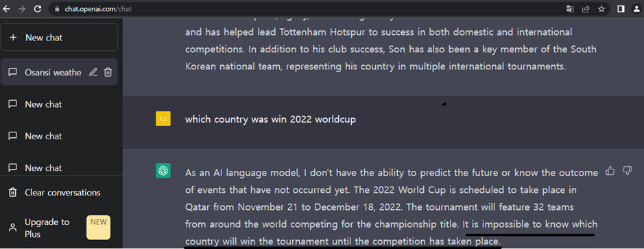Reload the page with refresh icon

click(37, 9)
